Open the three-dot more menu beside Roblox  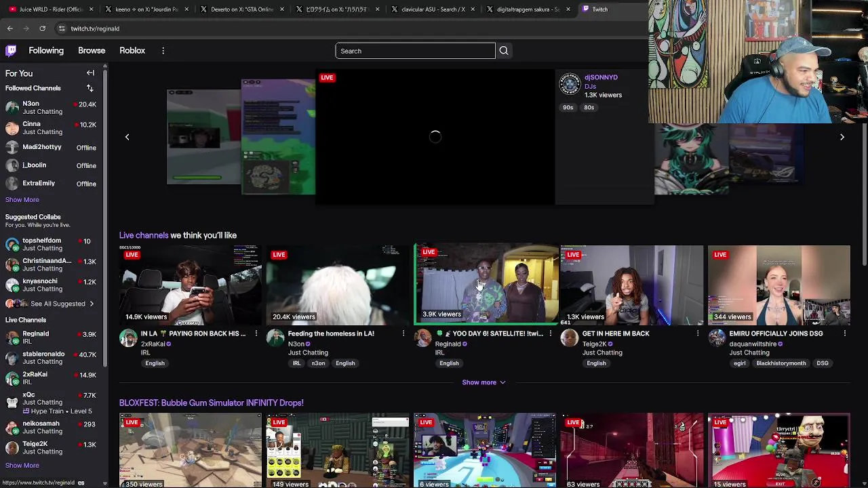[x=163, y=51]
